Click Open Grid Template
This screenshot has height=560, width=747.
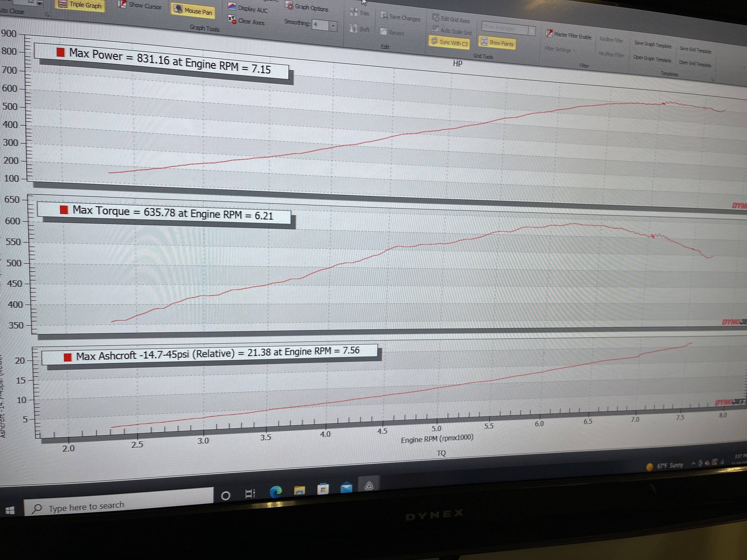coord(695,63)
